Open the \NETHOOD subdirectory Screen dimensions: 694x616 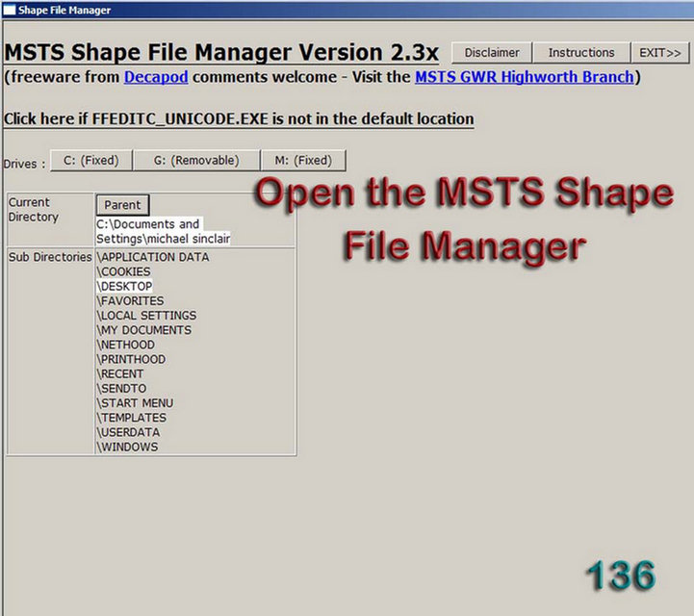pos(126,345)
